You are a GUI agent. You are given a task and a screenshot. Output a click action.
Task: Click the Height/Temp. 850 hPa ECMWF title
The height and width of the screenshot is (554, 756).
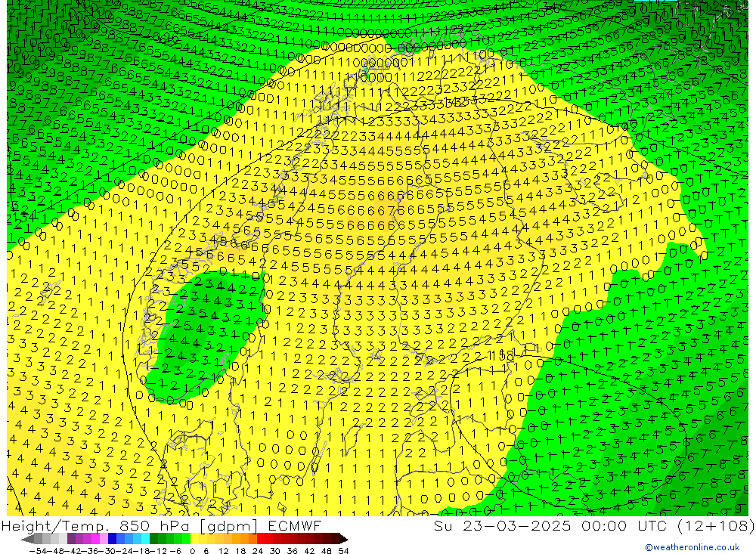(161, 525)
